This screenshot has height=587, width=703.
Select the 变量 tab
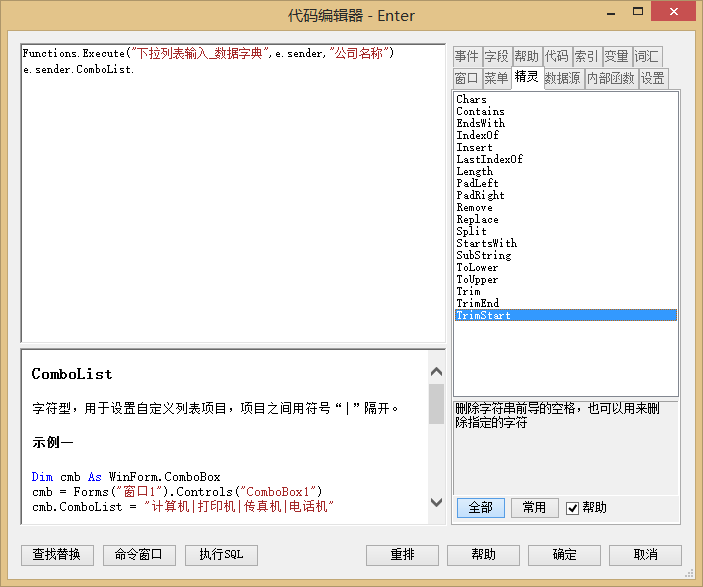pyautogui.click(x=617, y=56)
